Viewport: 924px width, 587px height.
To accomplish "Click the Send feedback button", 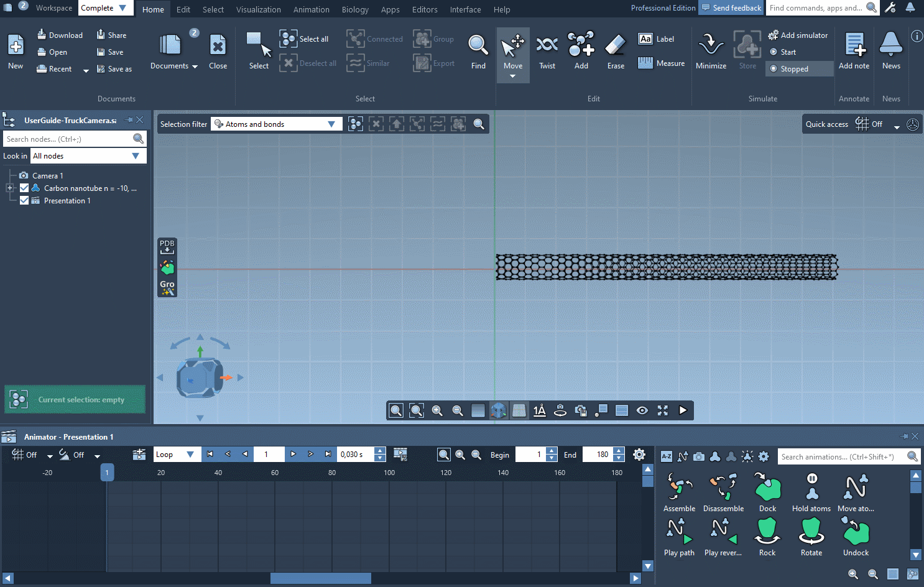I will [x=731, y=8].
